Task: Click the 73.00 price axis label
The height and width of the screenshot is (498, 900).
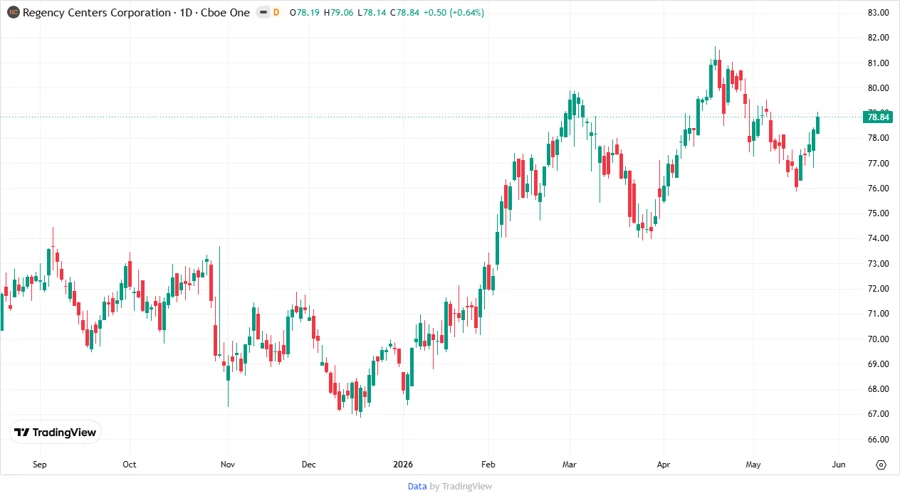Action: tap(878, 263)
